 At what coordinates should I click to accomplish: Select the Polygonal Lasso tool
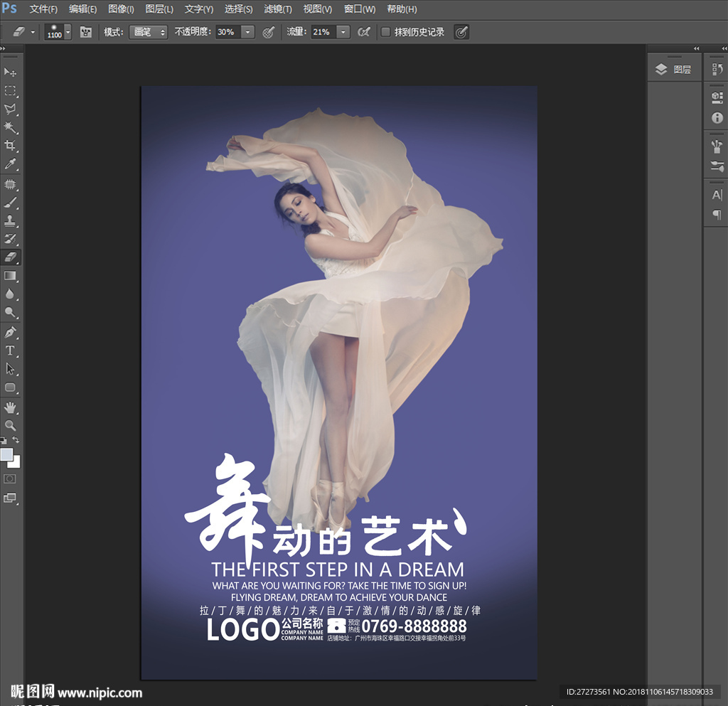(x=10, y=109)
